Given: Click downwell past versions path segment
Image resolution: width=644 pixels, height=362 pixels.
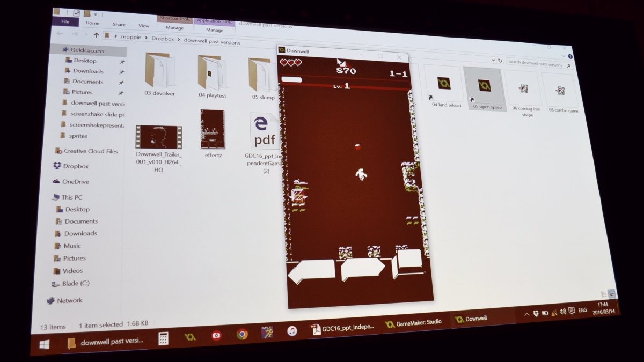Looking at the screenshot, I should pos(212,41).
